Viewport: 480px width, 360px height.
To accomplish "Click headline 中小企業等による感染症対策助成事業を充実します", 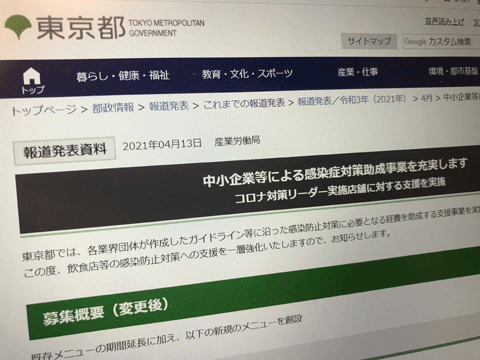I will coord(335,172).
